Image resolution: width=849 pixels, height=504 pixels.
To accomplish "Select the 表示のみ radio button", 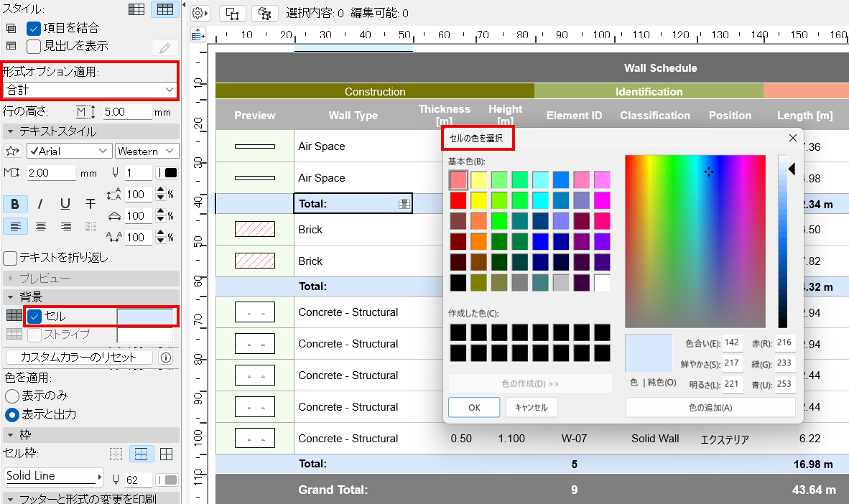I will pos(12,396).
